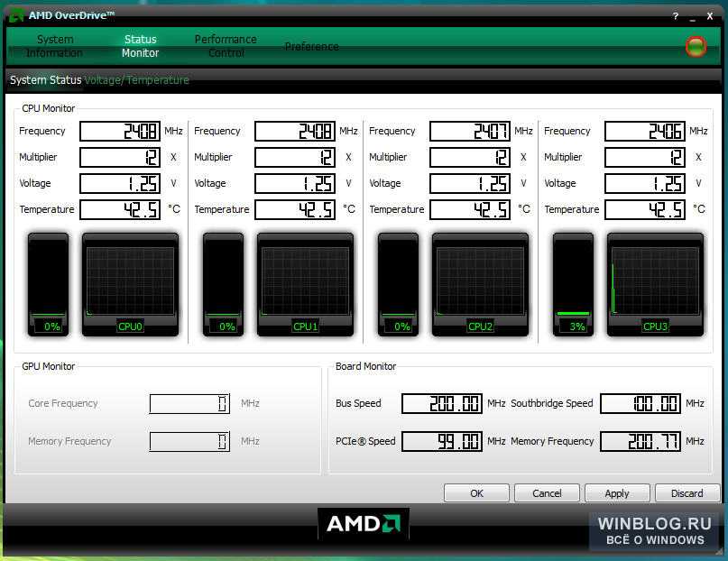The height and width of the screenshot is (561, 728).
Task: Click the CPU3 label under graph
Action: pyautogui.click(x=655, y=326)
